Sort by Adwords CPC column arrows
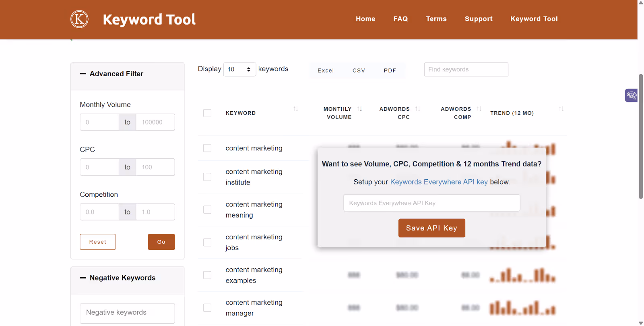This screenshot has height=326, width=644. (418, 109)
